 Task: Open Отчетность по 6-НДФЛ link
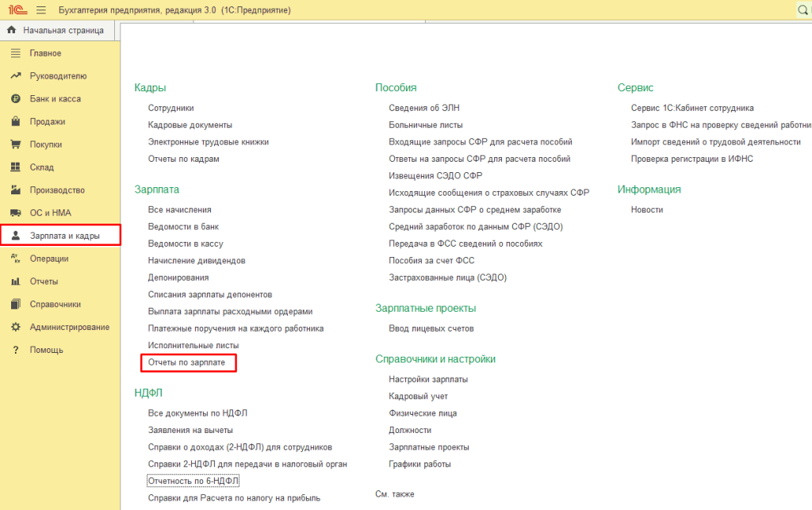(x=193, y=481)
